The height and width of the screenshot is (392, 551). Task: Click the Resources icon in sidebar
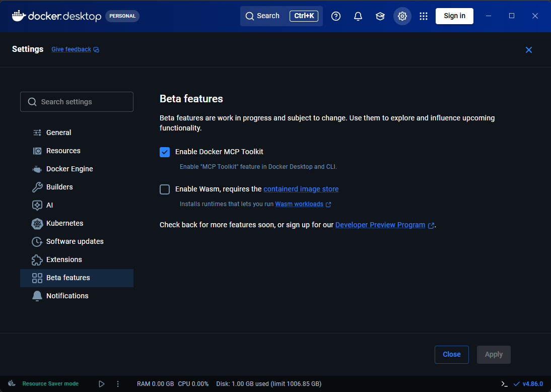(x=37, y=151)
